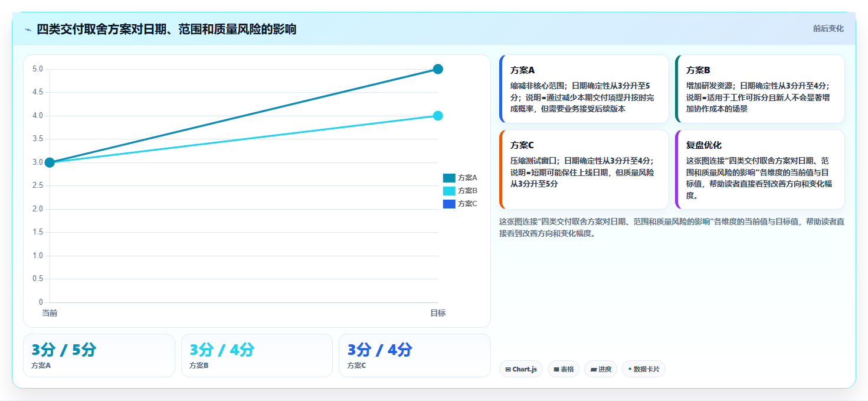
Task: Click the summary paragraph below the cards
Action: (672, 227)
